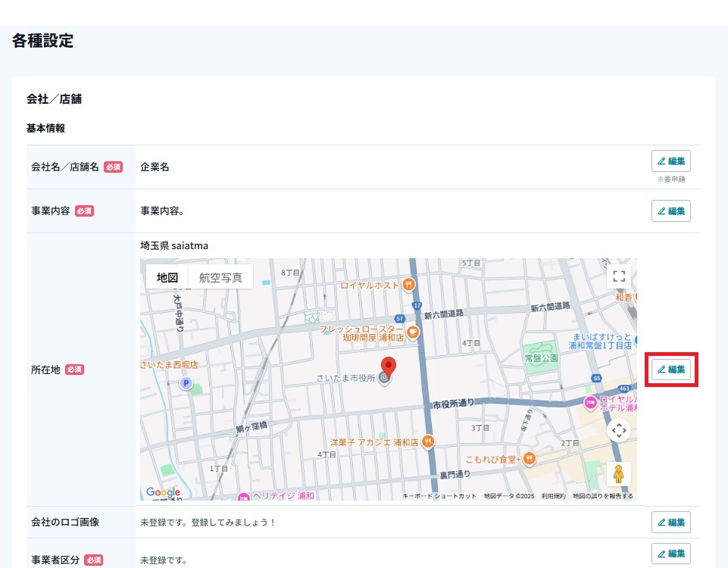728x568 pixels.
Task: Click route 65 road shield
Action: 597,378
